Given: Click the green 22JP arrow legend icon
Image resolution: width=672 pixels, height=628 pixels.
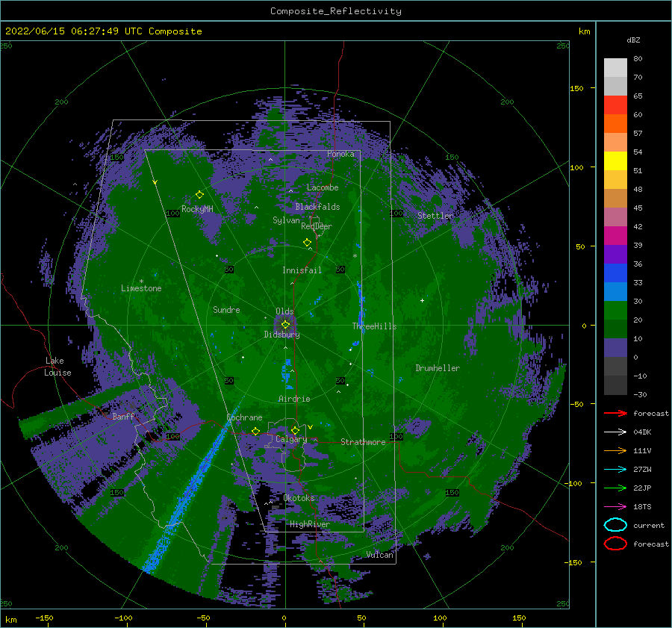Looking at the screenshot, I should point(615,488).
